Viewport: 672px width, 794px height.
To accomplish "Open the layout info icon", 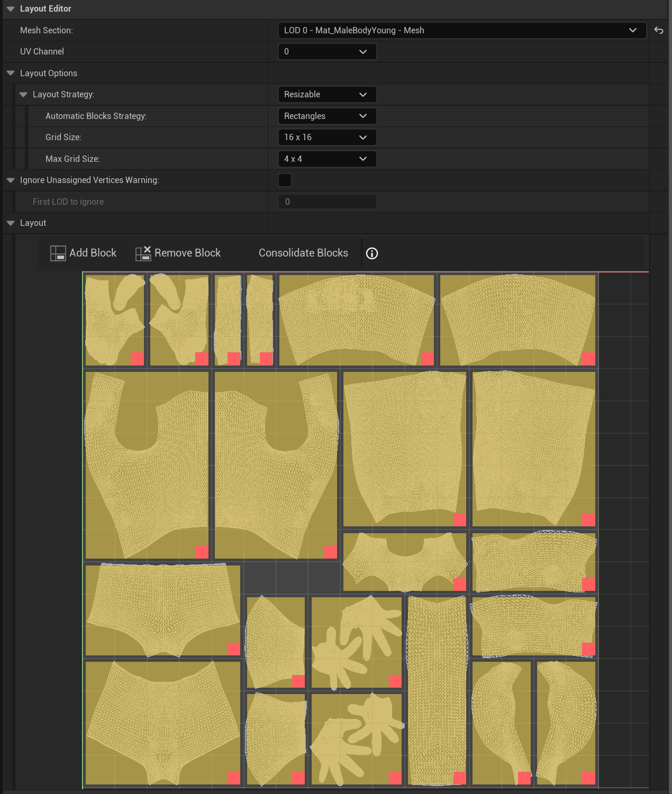I will [x=372, y=253].
